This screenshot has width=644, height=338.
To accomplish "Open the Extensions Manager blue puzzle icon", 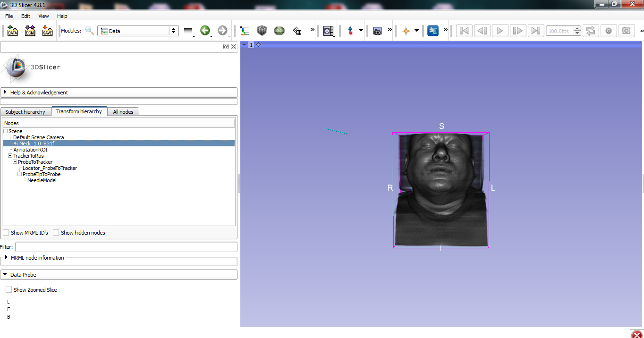I will tap(433, 30).
